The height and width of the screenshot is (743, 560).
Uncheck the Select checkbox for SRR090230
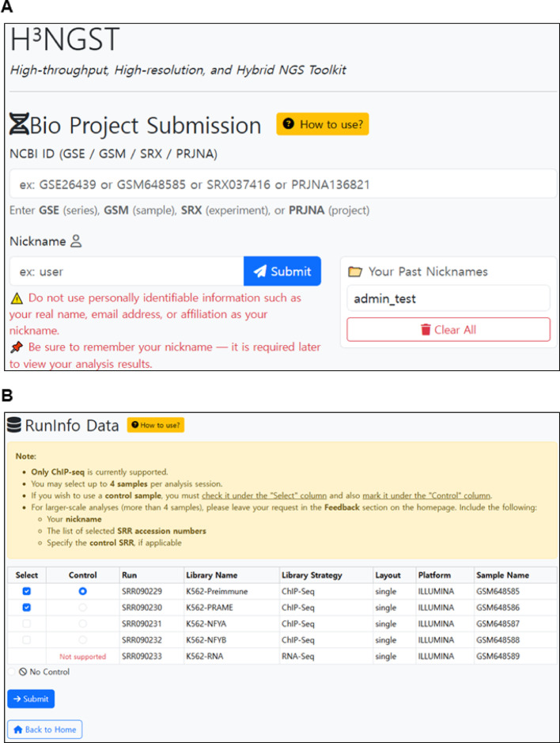coord(28,607)
